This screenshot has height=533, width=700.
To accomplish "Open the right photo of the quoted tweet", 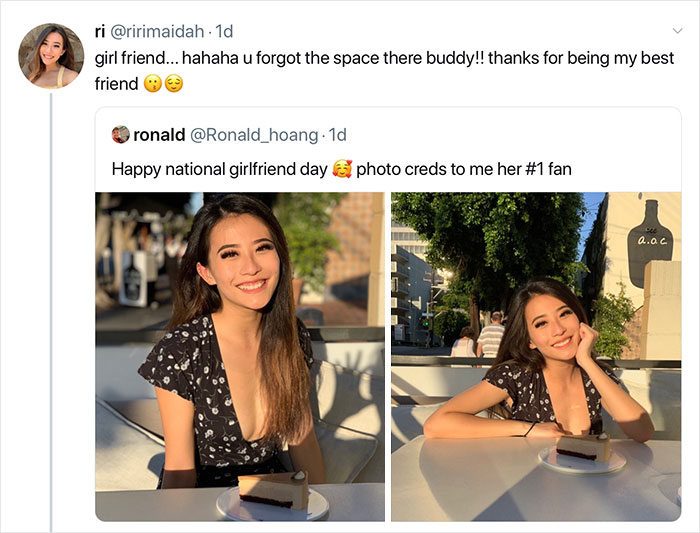I will 535,355.
